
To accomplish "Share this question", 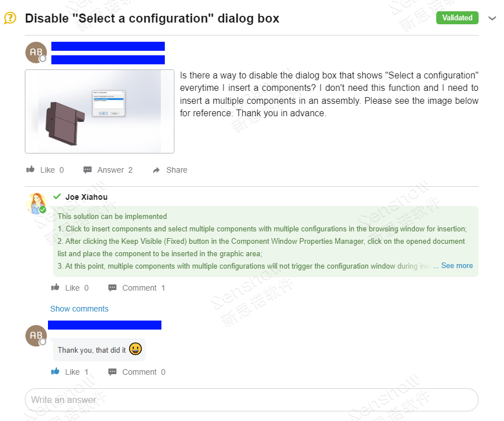I will pyautogui.click(x=170, y=170).
